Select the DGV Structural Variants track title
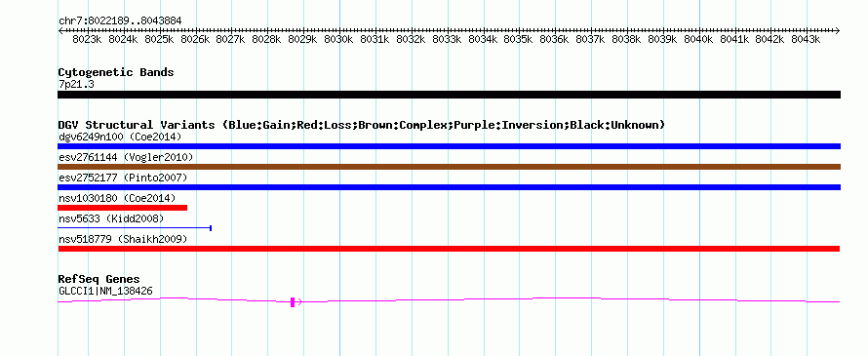The height and width of the screenshot is (356, 868). [x=361, y=125]
